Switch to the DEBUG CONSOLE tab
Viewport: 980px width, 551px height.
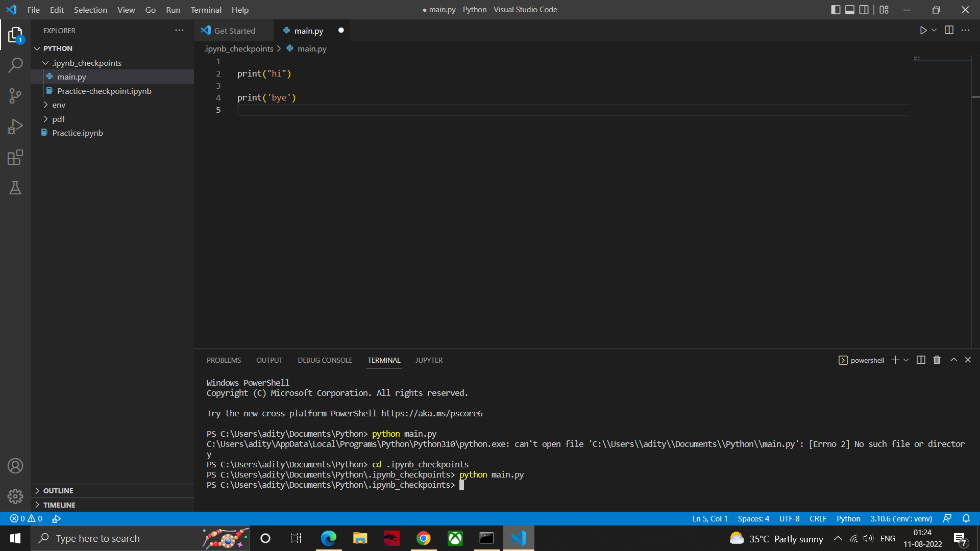[x=325, y=360]
